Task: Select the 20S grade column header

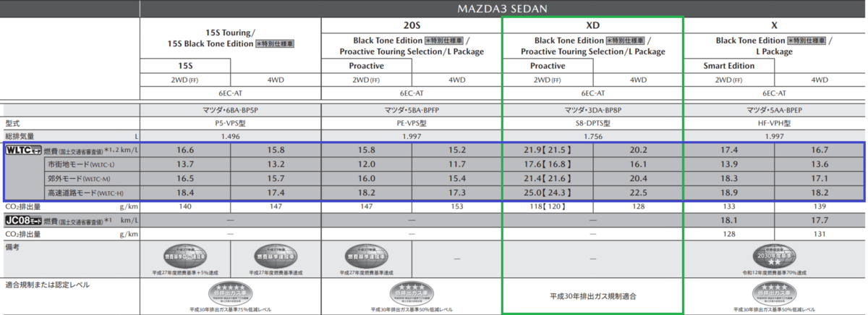Action: (412, 25)
